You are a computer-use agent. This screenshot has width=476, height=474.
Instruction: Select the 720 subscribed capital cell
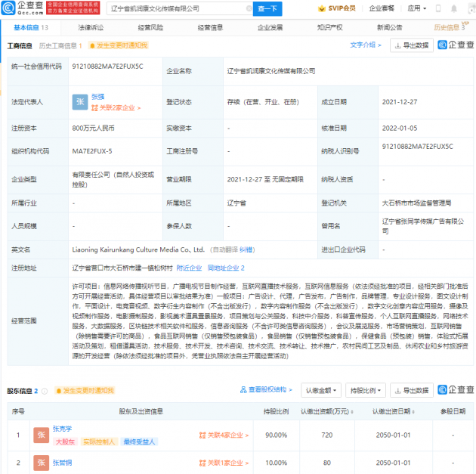327,435
